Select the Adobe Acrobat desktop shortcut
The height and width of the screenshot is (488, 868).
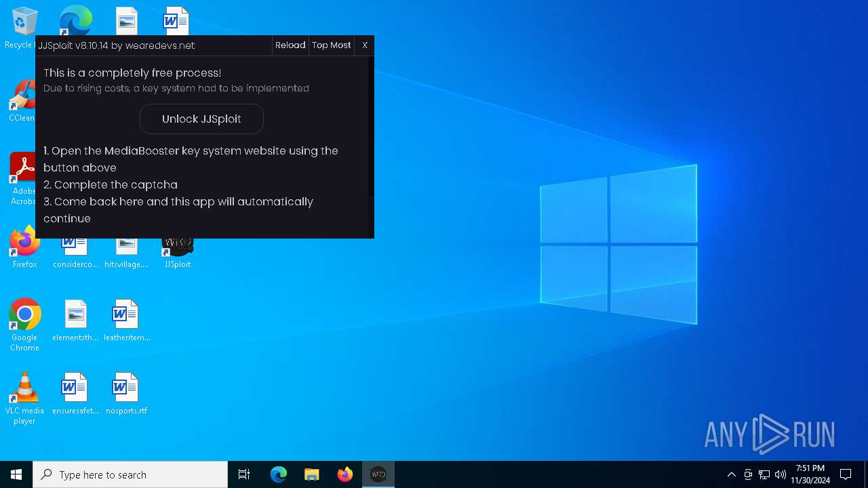23,179
